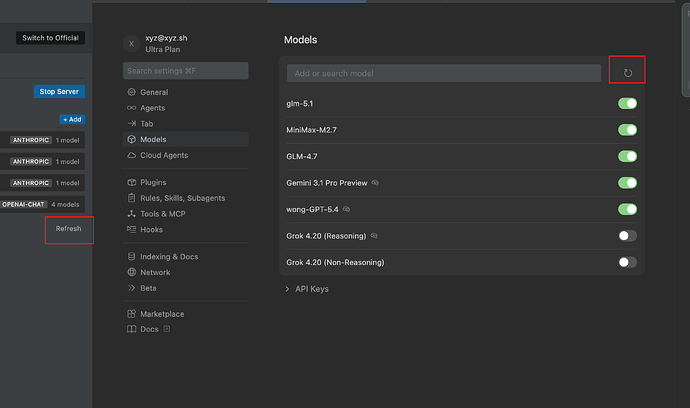The width and height of the screenshot is (690, 408).
Task: Click the Switch to Official button
Action: click(x=50, y=38)
